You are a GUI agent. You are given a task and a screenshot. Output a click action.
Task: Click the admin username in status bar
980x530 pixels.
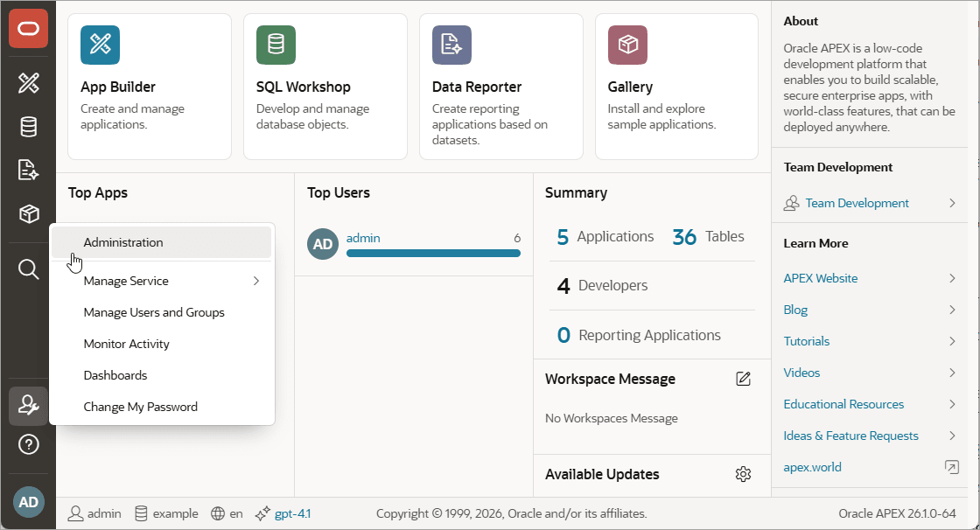click(104, 513)
